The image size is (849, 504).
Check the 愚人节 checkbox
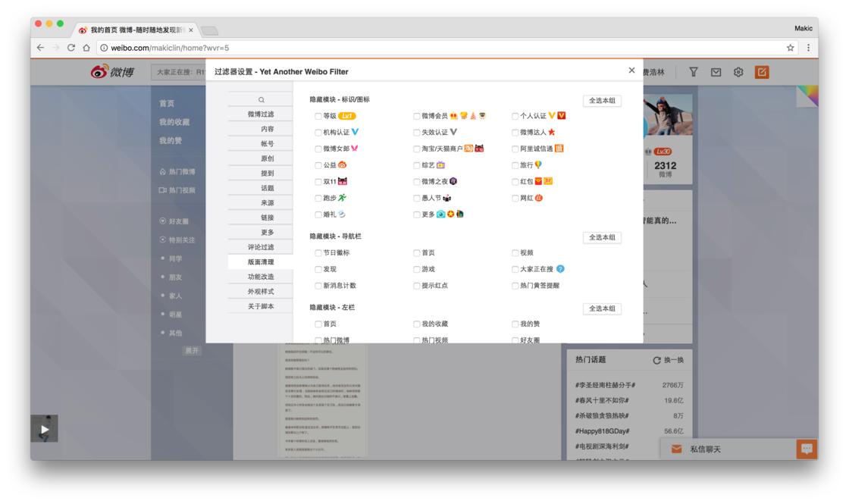point(417,199)
